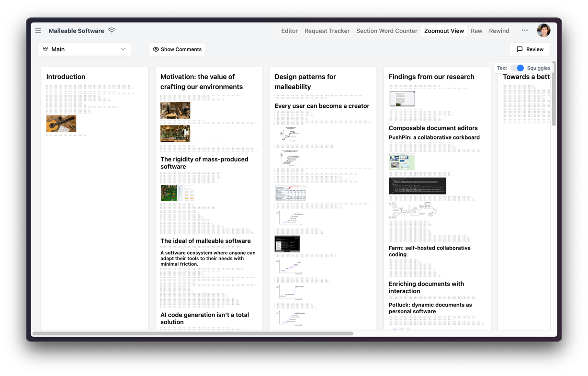Viewport: 588px width, 376px height.
Task: Click the Review button
Action: click(x=530, y=49)
